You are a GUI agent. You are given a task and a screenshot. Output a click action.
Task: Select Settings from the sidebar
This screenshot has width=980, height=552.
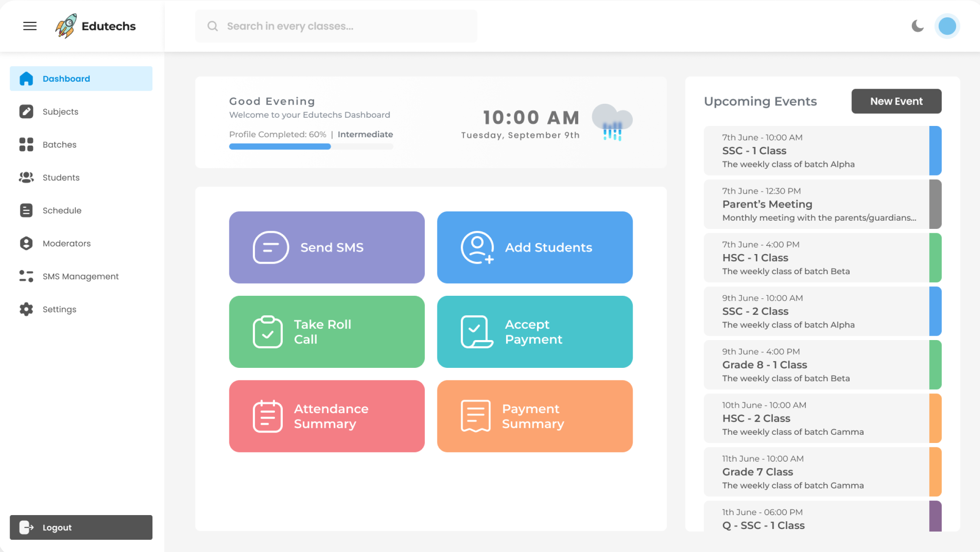[x=60, y=309]
